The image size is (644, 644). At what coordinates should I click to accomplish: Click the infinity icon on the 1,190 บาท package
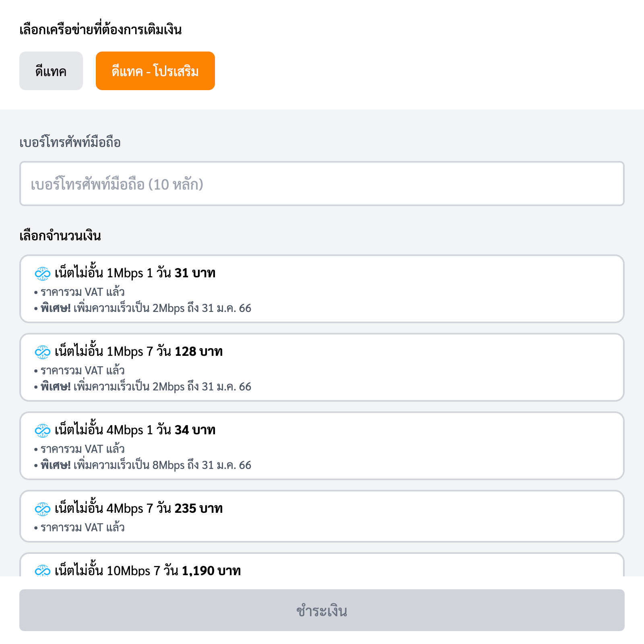42,571
